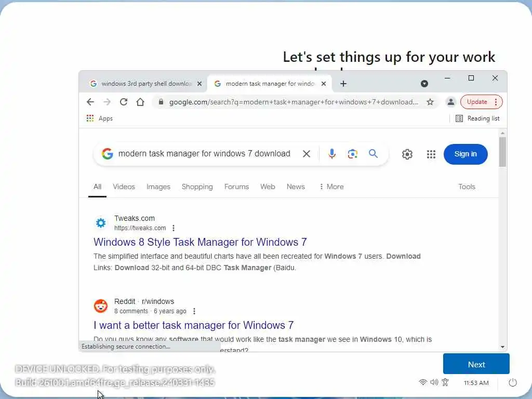Expand the More search filters
This screenshot has width=532, height=399.
pos(331,187)
